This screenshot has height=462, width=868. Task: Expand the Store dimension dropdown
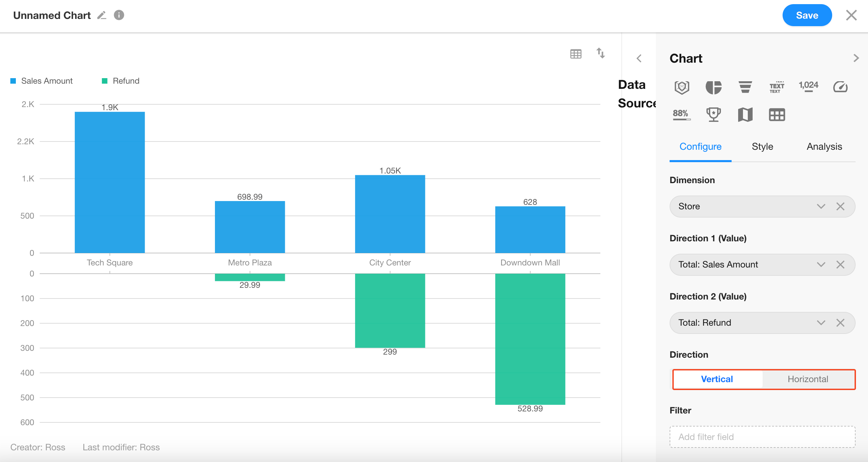tap(821, 206)
